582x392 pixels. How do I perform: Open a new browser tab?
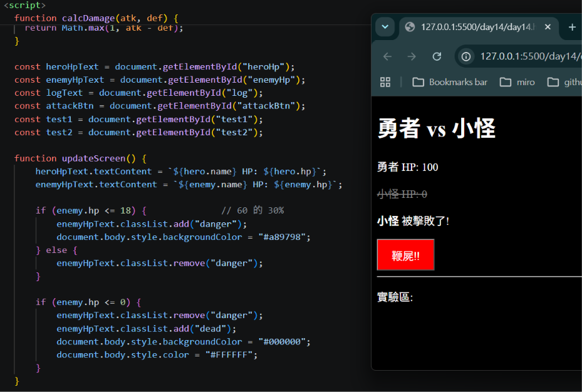pos(572,27)
